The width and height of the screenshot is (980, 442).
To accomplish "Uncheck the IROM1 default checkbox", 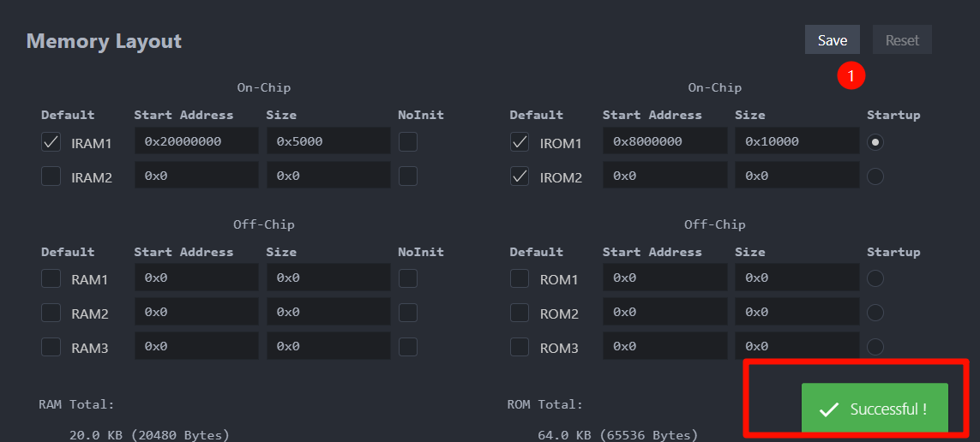I will click(x=520, y=142).
